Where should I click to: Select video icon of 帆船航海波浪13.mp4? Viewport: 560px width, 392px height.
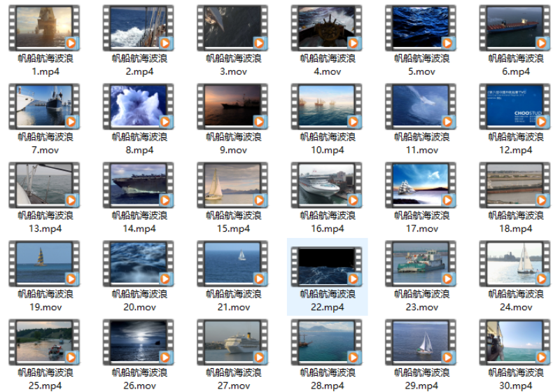(44, 185)
